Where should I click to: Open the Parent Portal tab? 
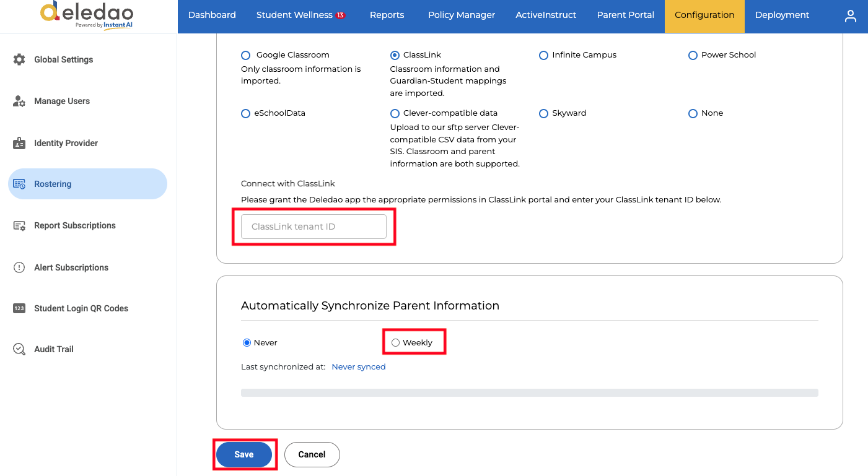[x=625, y=16]
